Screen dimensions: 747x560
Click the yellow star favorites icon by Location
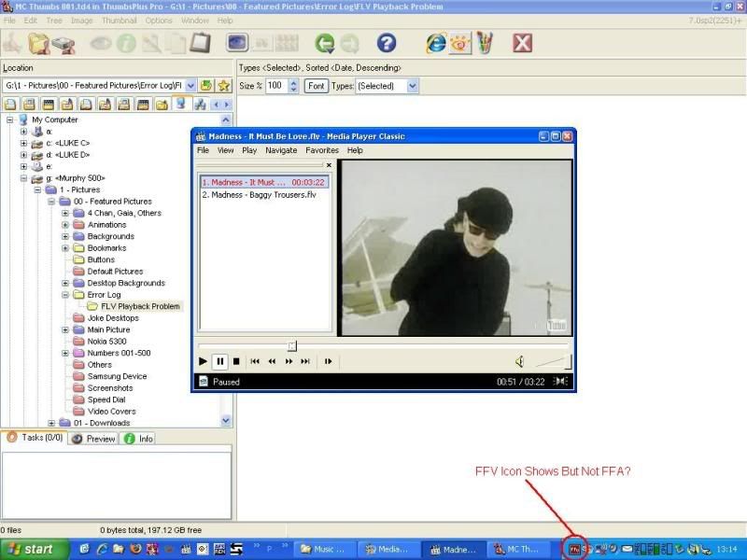pyautogui.click(x=224, y=86)
